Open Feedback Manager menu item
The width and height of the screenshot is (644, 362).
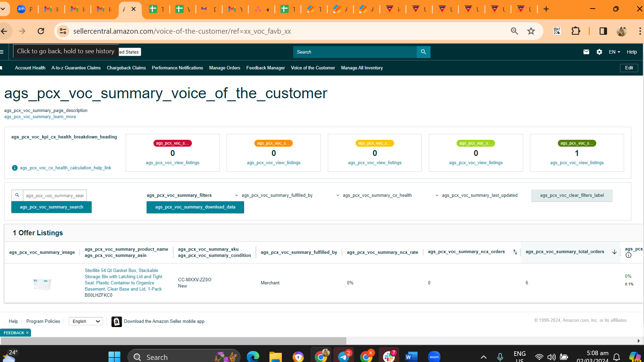point(266,68)
